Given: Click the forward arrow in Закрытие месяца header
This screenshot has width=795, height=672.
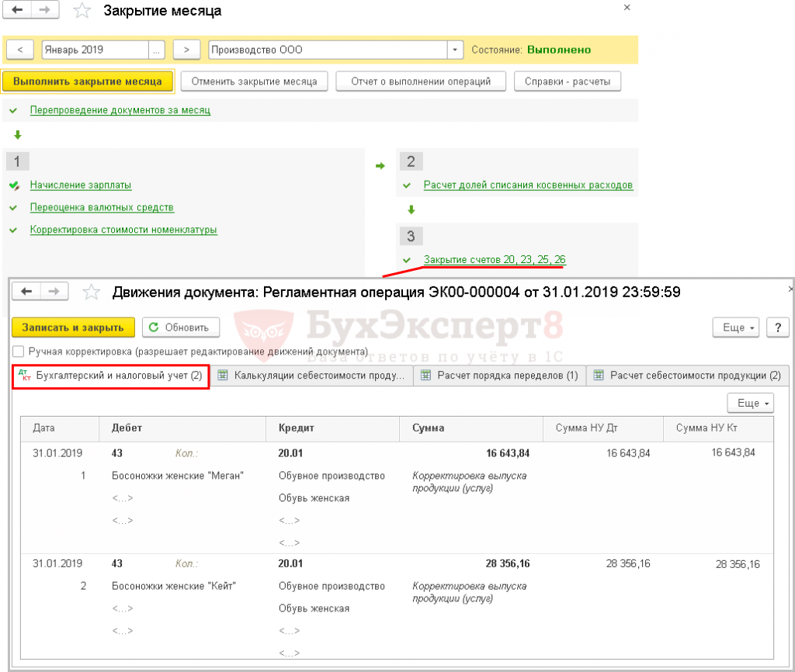Looking at the screenshot, I should click(x=44, y=11).
